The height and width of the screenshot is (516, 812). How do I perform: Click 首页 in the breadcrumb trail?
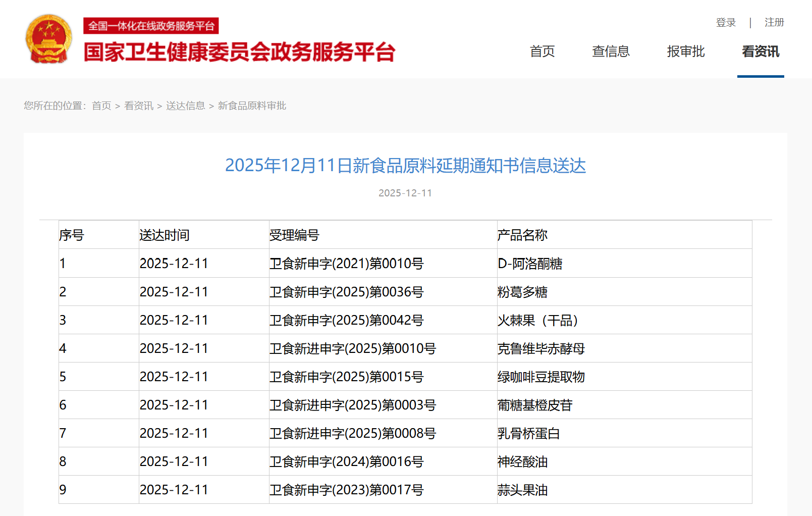point(101,106)
